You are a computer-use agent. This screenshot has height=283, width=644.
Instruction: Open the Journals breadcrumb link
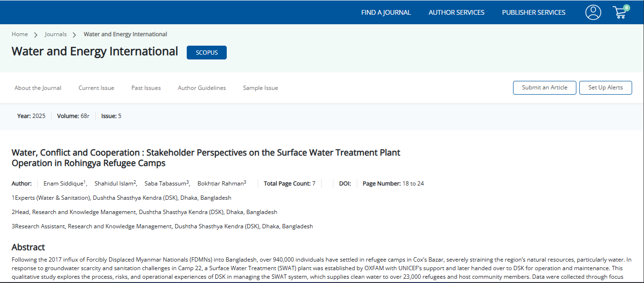click(x=56, y=34)
